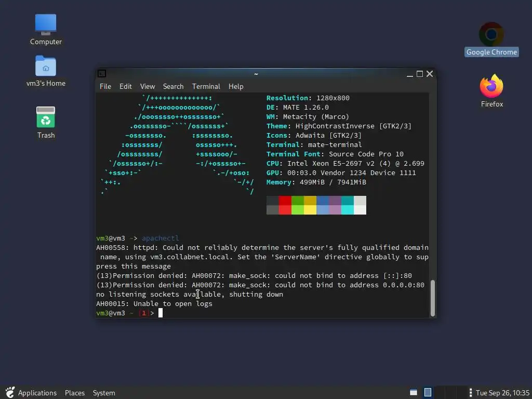This screenshot has width=532, height=399.
Task: Click the clock showing Tue Sep 26, 10:35
Action: coord(502,393)
